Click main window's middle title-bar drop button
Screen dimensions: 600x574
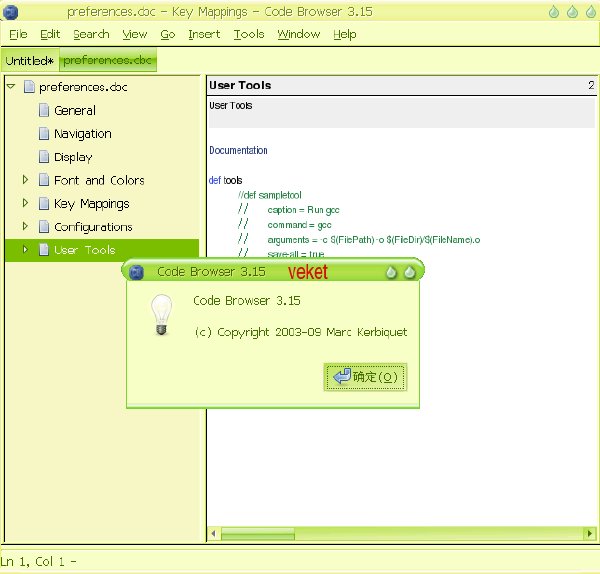point(572,12)
